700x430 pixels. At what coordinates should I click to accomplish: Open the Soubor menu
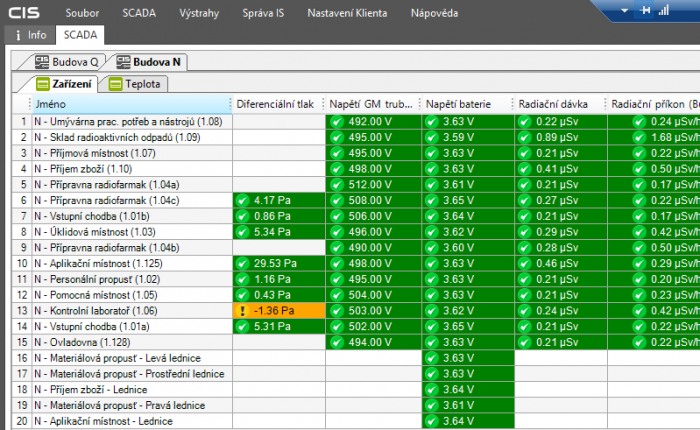(82, 13)
